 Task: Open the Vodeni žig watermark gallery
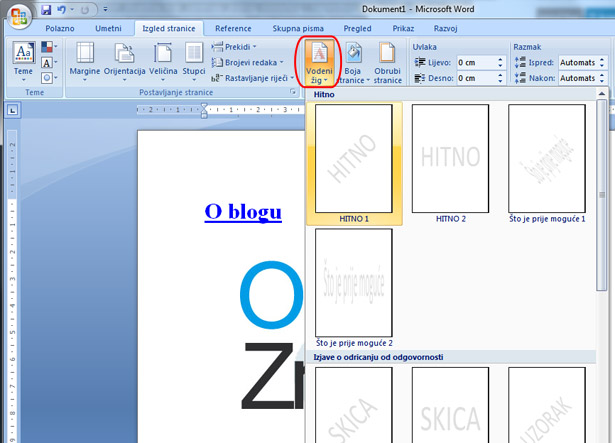click(x=319, y=61)
